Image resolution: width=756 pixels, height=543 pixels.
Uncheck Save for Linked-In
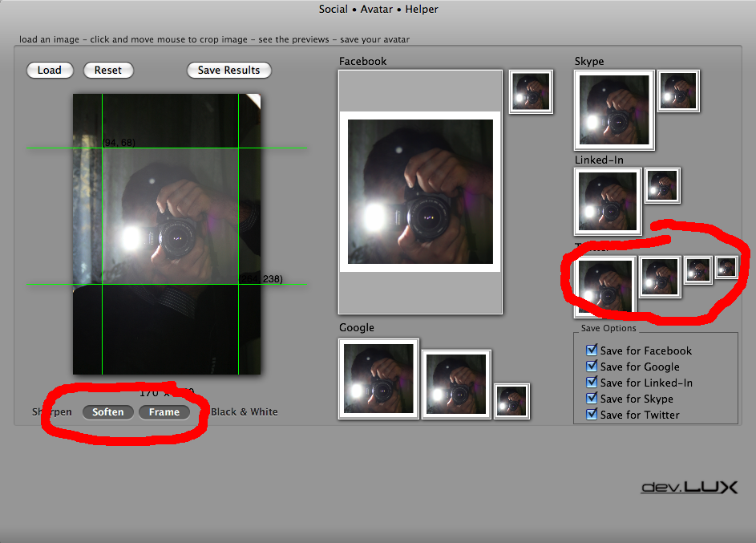(x=592, y=382)
